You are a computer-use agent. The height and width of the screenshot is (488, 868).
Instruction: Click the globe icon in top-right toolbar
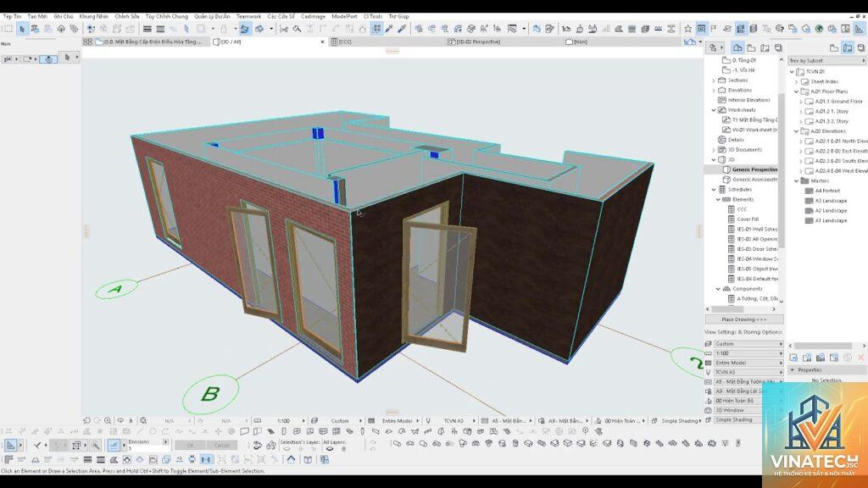tap(819, 29)
